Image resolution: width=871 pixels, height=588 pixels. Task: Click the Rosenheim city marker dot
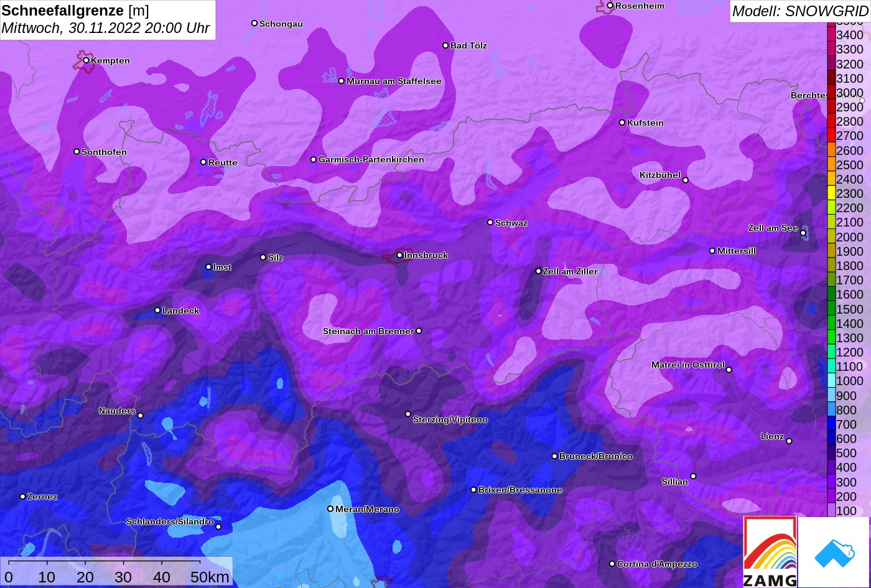[610, 6]
